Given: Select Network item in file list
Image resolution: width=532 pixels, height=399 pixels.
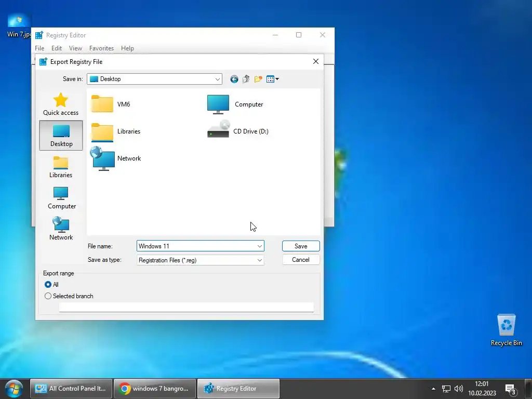Looking at the screenshot, I should tap(116, 158).
